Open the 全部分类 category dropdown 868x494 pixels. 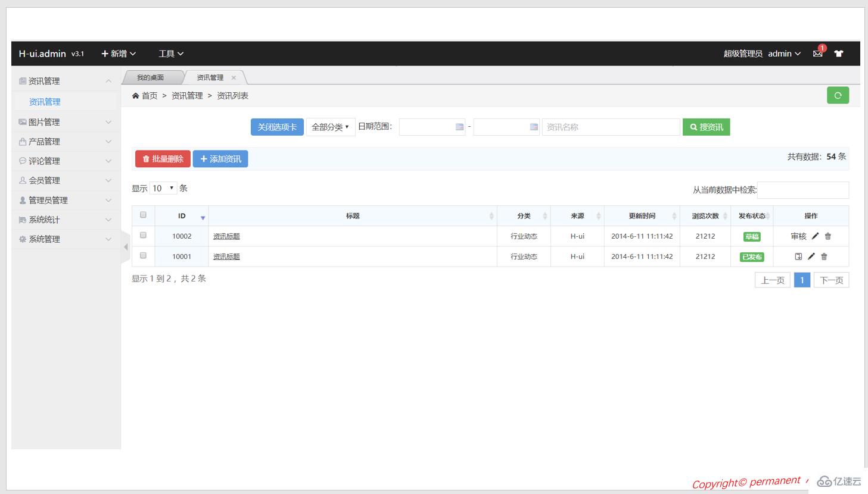[x=331, y=127]
